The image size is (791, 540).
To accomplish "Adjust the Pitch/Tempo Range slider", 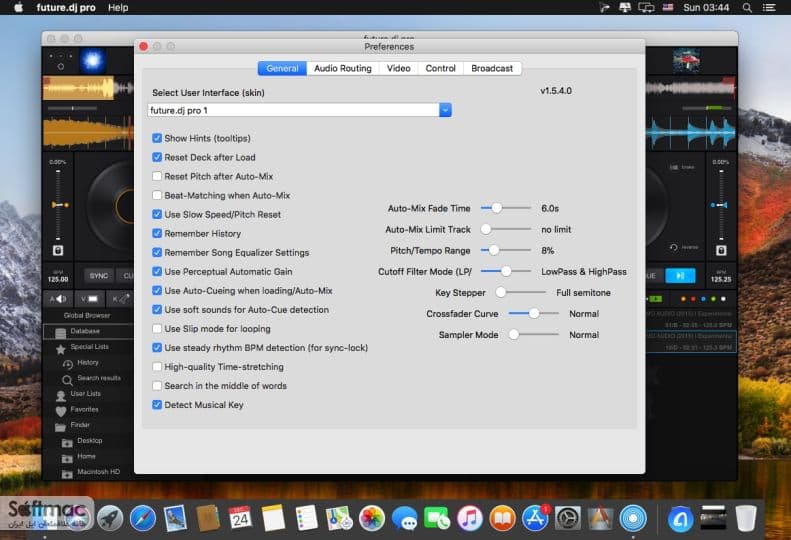I will [505, 250].
